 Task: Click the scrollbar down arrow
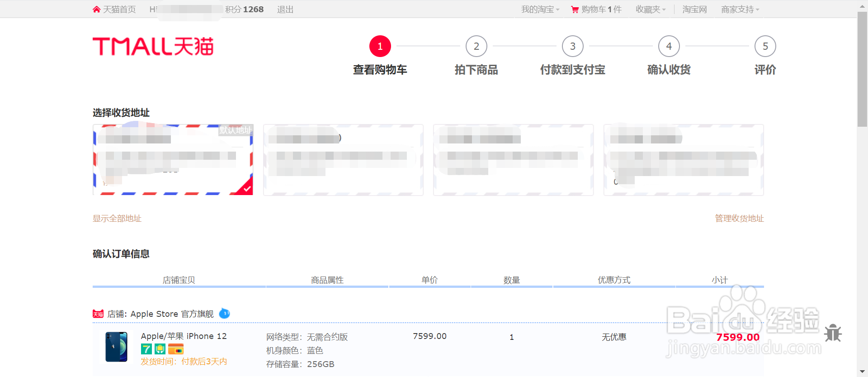[x=862, y=372]
